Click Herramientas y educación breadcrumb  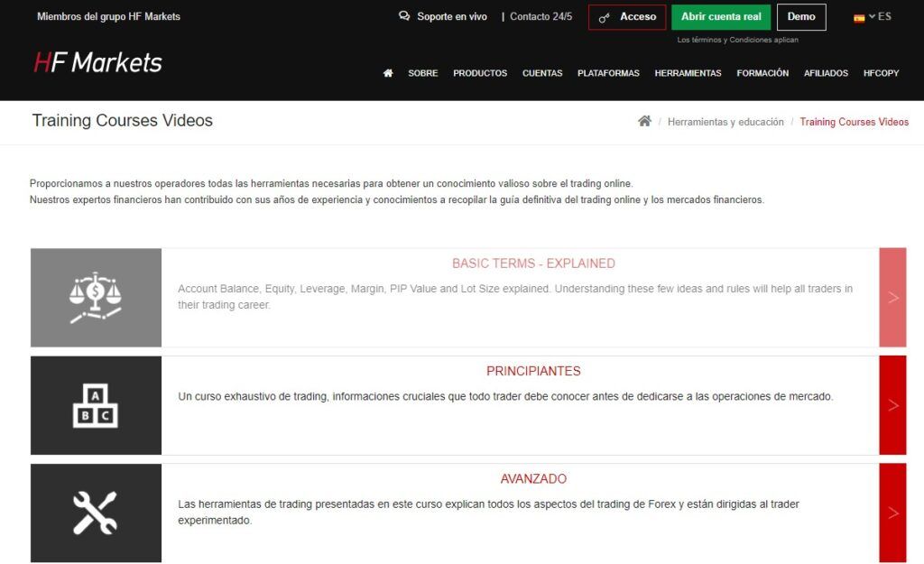click(725, 122)
